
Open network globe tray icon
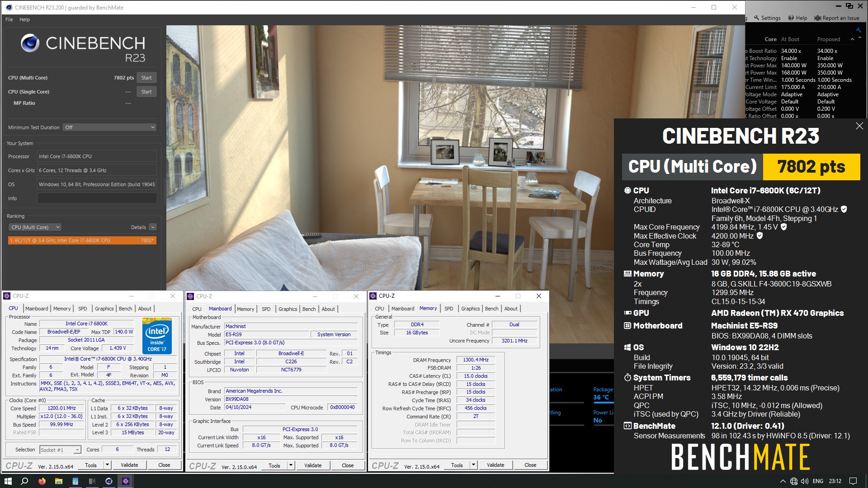(794, 481)
